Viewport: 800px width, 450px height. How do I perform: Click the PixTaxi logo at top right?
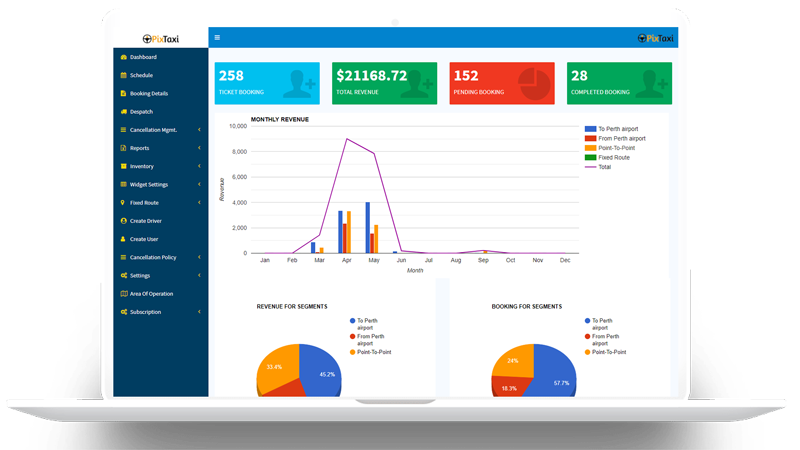658,38
